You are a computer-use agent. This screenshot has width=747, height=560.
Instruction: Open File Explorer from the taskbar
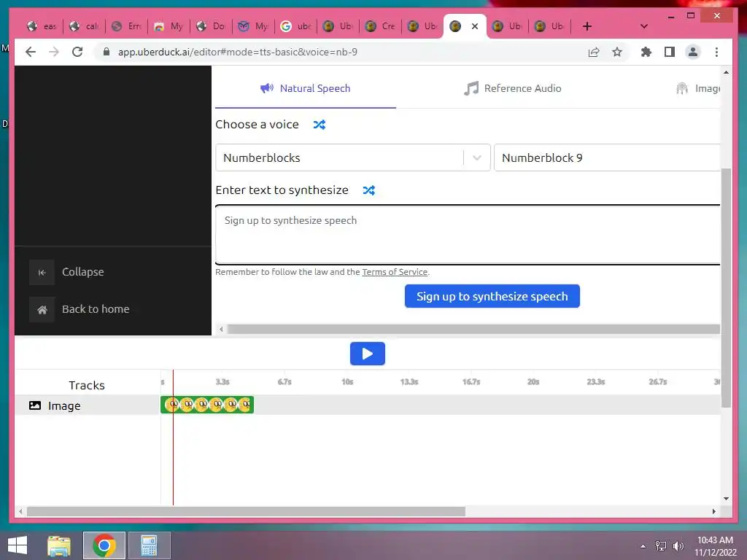coord(59,545)
